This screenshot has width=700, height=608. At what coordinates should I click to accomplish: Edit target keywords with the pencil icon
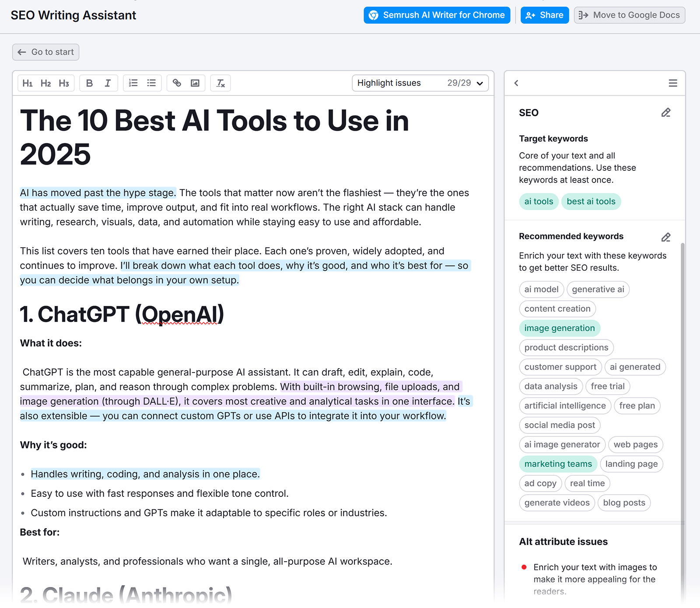coord(665,112)
